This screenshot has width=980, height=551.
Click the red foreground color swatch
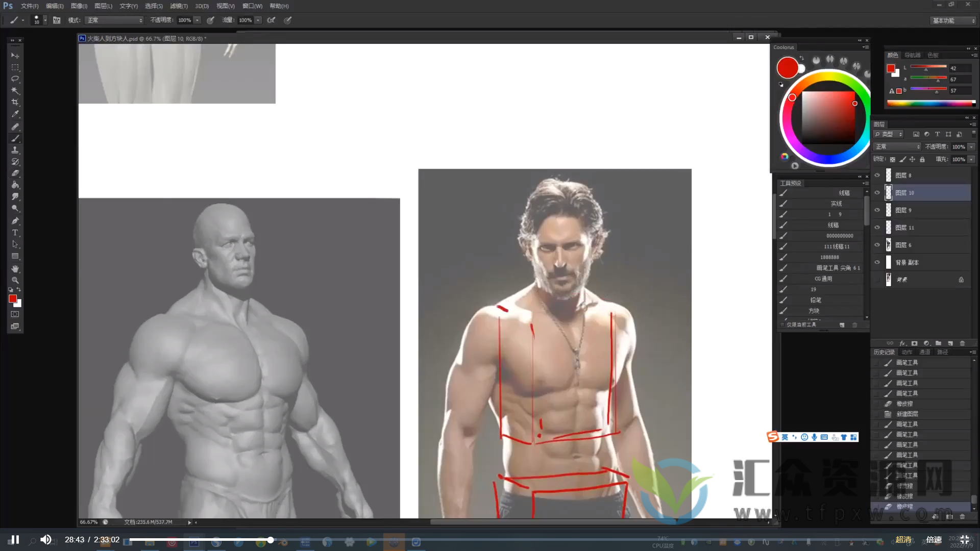pyautogui.click(x=12, y=299)
